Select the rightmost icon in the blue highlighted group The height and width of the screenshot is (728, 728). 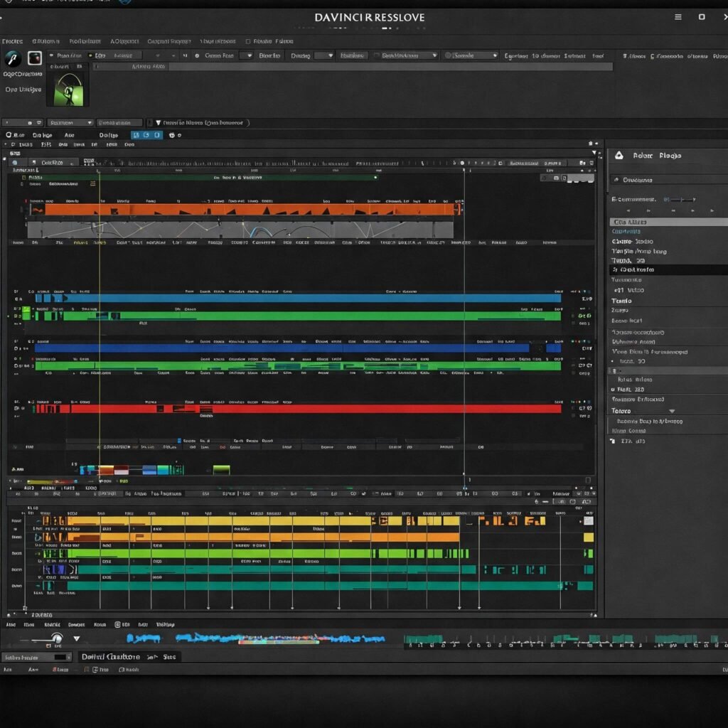(157, 135)
